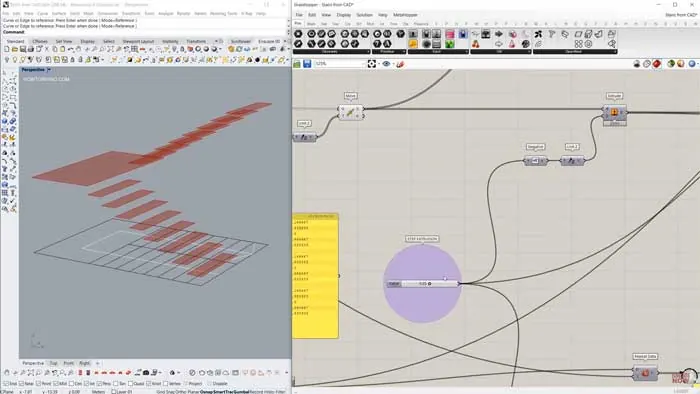Open Surface menu in Rhino
Image resolution: width=700 pixels, height=394 pixels.
tap(58, 14)
